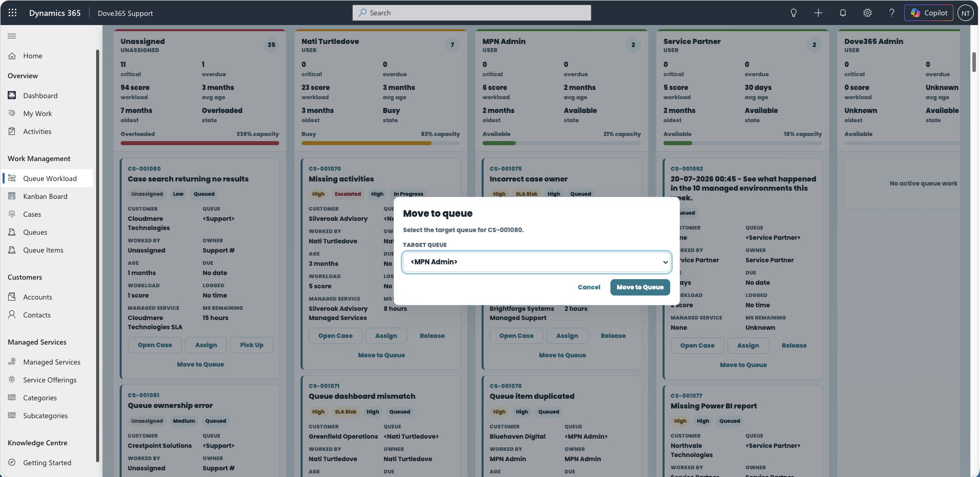Click the Managed Services icon

[x=12, y=362]
